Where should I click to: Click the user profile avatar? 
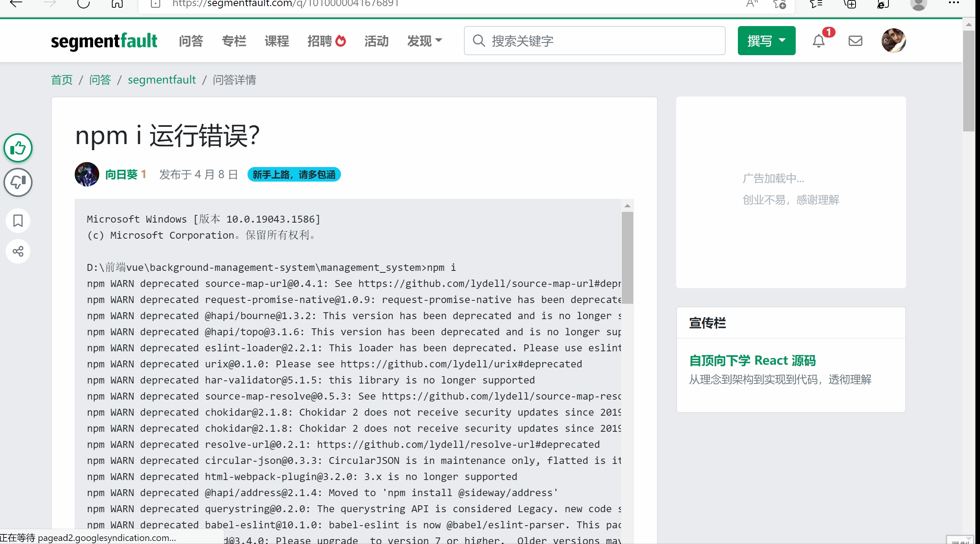(893, 41)
